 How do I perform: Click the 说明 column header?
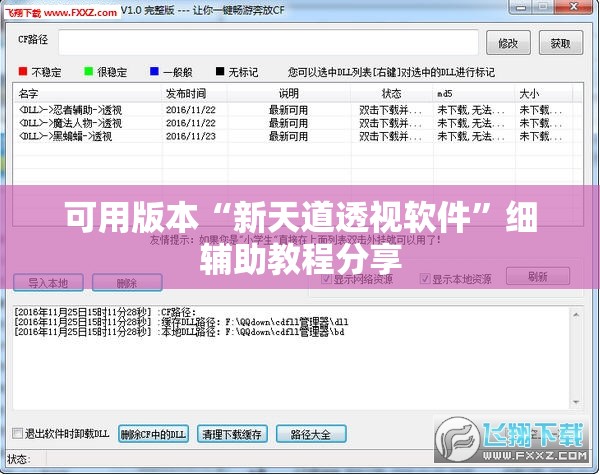[x=289, y=93]
